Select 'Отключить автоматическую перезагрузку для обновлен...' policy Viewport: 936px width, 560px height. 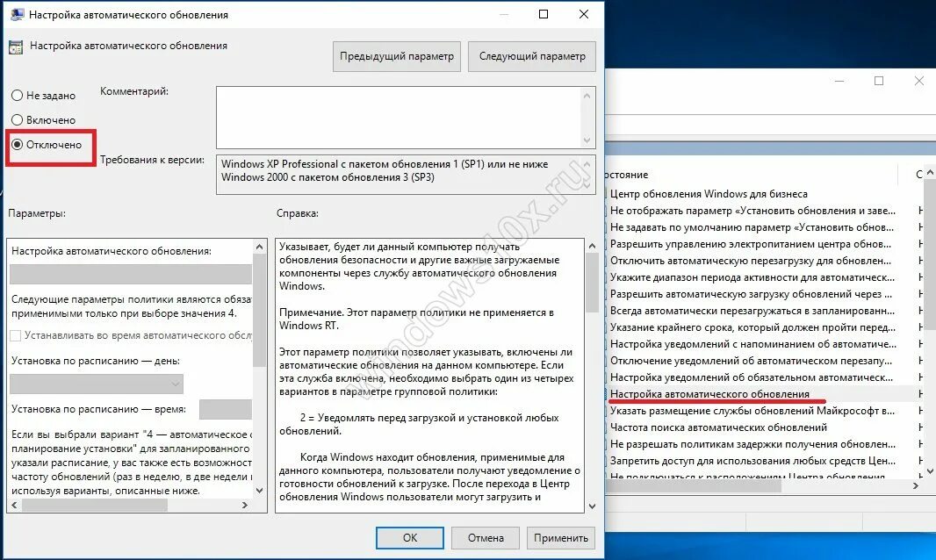tap(751, 261)
